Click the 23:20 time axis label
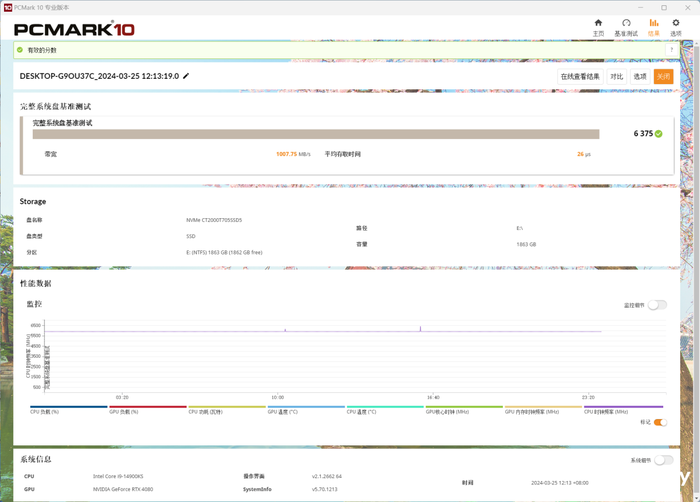Image resolution: width=700 pixels, height=502 pixels. (x=588, y=397)
